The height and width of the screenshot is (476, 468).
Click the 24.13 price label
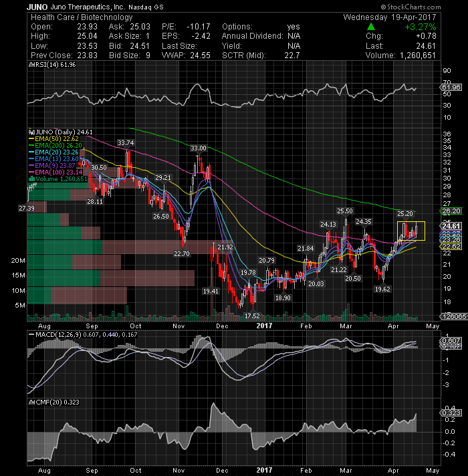(x=328, y=225)
